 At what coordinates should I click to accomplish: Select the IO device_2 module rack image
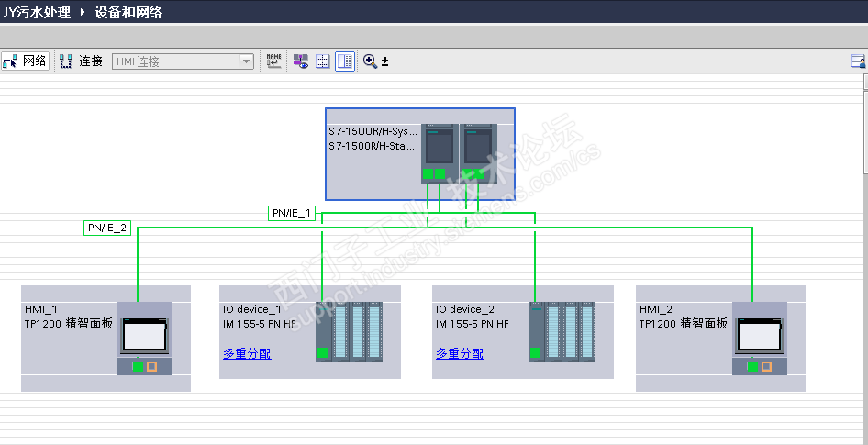(x=562, y=332)
